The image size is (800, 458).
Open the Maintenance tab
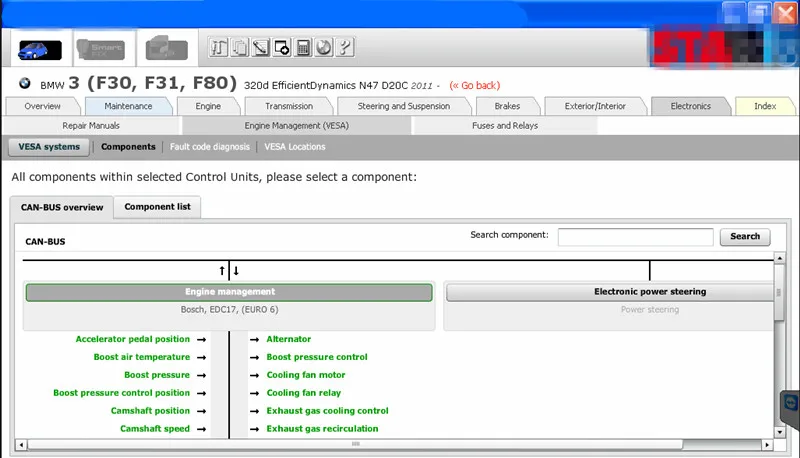click(x=128, y=106)
